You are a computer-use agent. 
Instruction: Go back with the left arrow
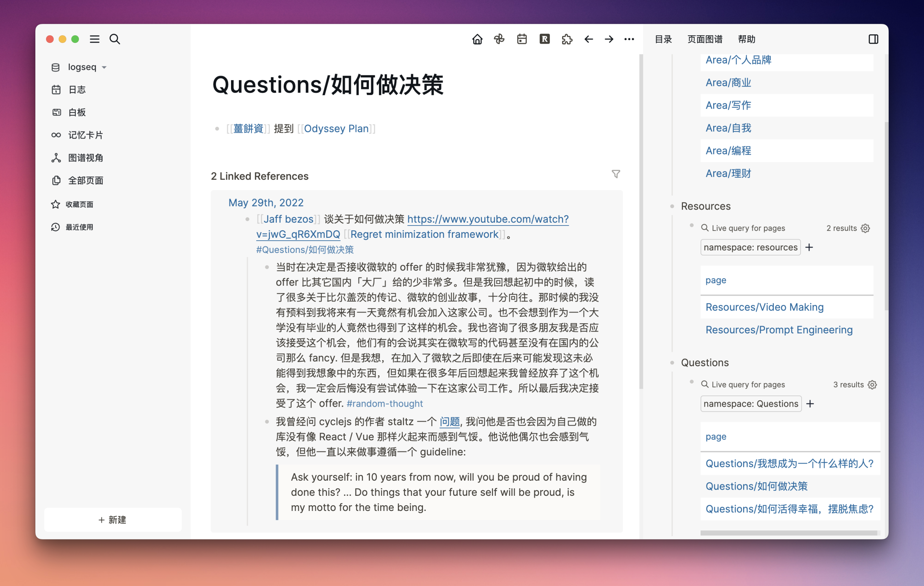pyautogui.click(x=588, y=39)
